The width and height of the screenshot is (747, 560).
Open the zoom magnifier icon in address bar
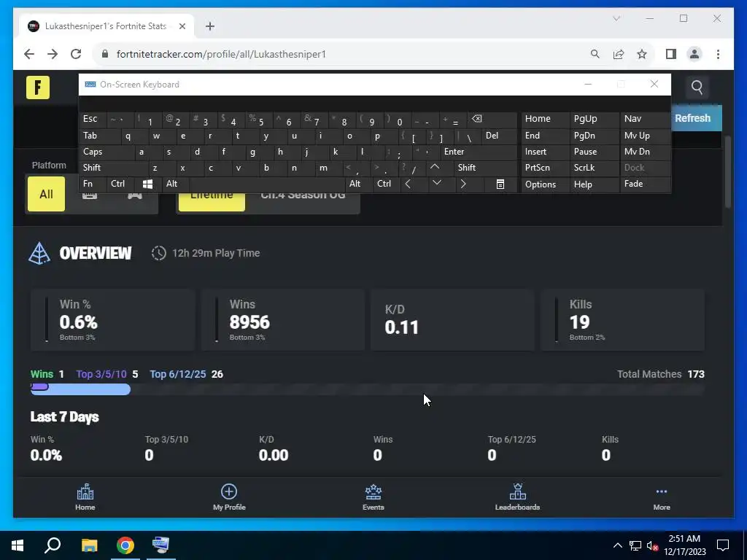pos(595,54)
